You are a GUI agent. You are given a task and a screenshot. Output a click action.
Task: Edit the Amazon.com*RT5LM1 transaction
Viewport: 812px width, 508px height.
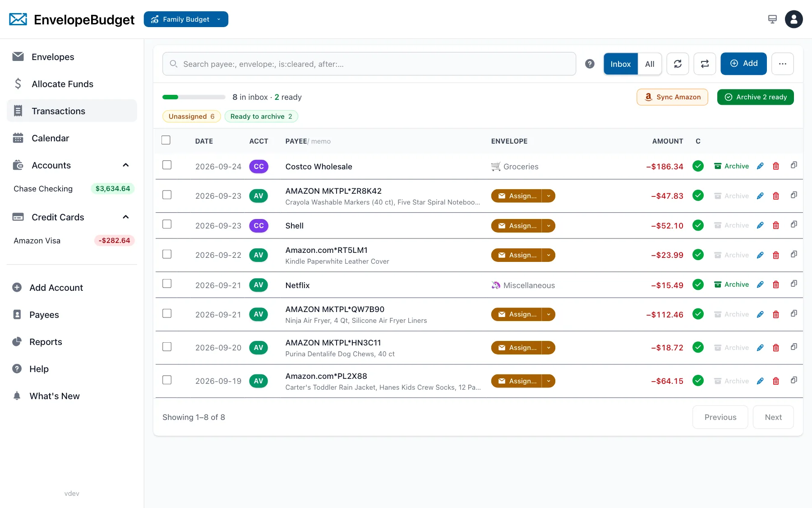760,255
